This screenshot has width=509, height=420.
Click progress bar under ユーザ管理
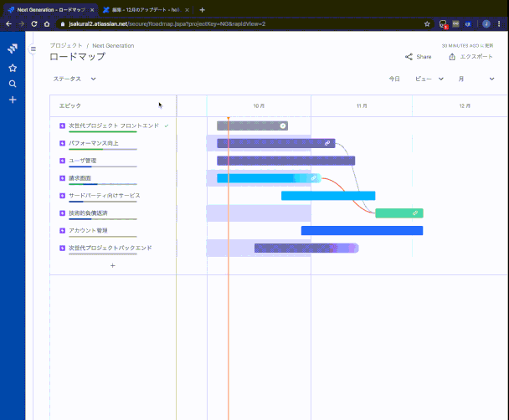103,166
